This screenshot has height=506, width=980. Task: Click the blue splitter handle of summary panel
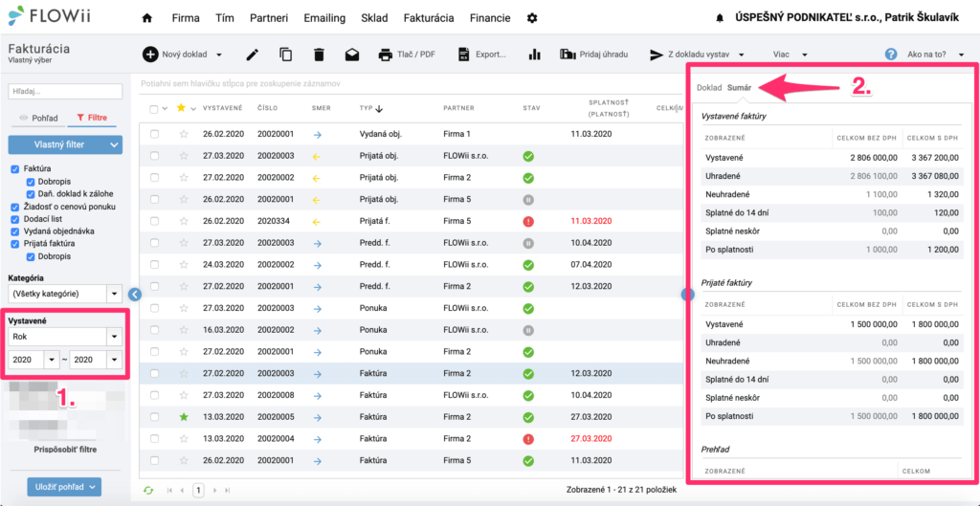pyautogui.click(x=687, y=294)
